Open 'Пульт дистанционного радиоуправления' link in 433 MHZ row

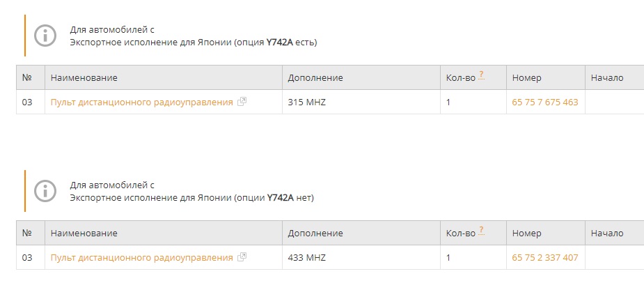[141, 258]
